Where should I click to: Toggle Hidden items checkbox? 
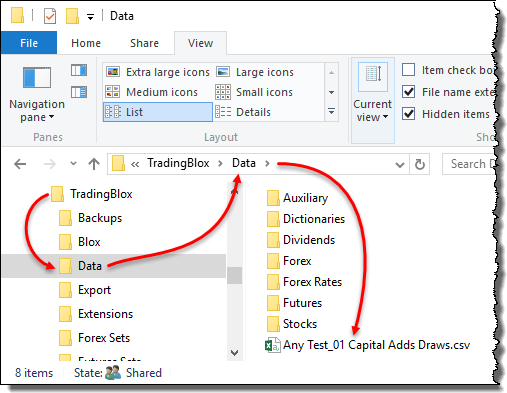pos(408,114)
